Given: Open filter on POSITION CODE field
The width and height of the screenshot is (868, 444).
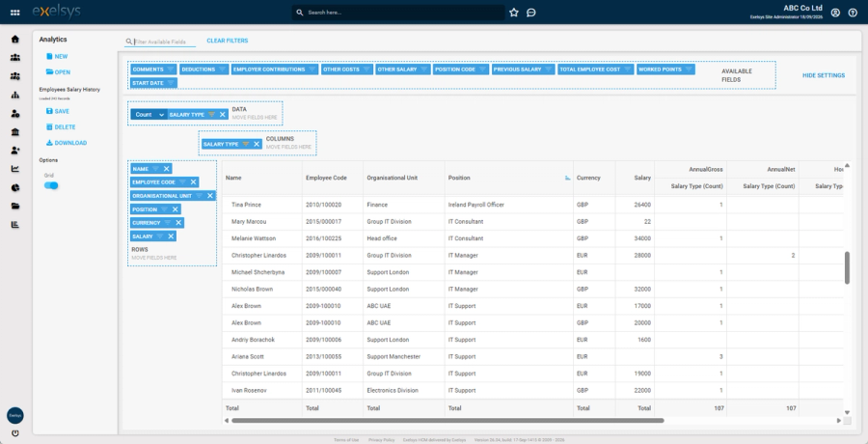Looking at the screenshot, I should [x=483, y=69].
